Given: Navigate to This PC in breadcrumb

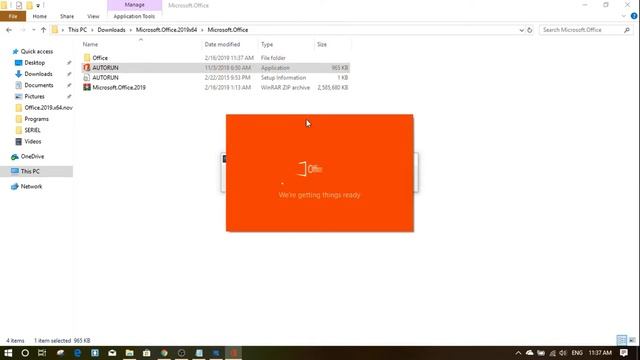Looking at the screenshot, I should tap(78, 30).
